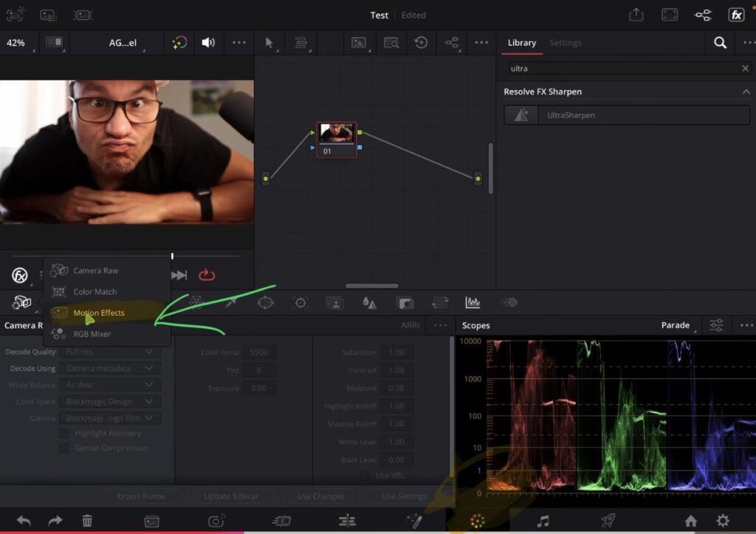
Task: Open the Key palette icon
Action: [405, 303]
